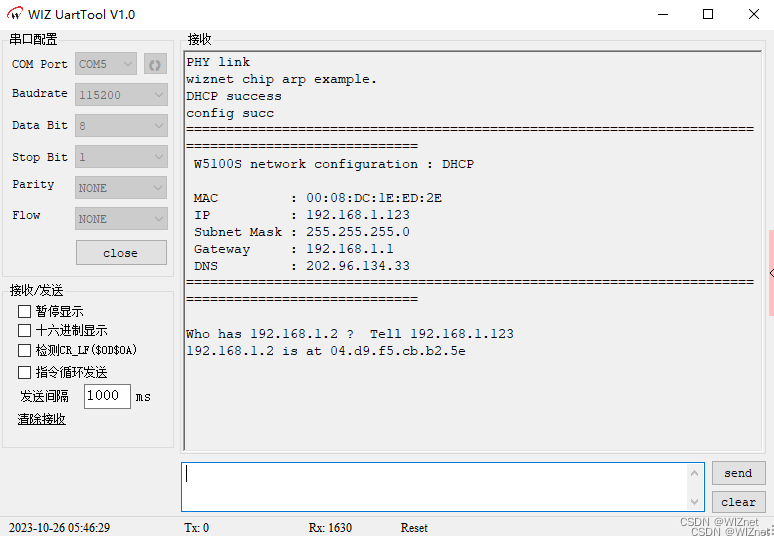Click the 'DHCP success' log line
This screenshot has width=774, height=536.
click(234, 96)
